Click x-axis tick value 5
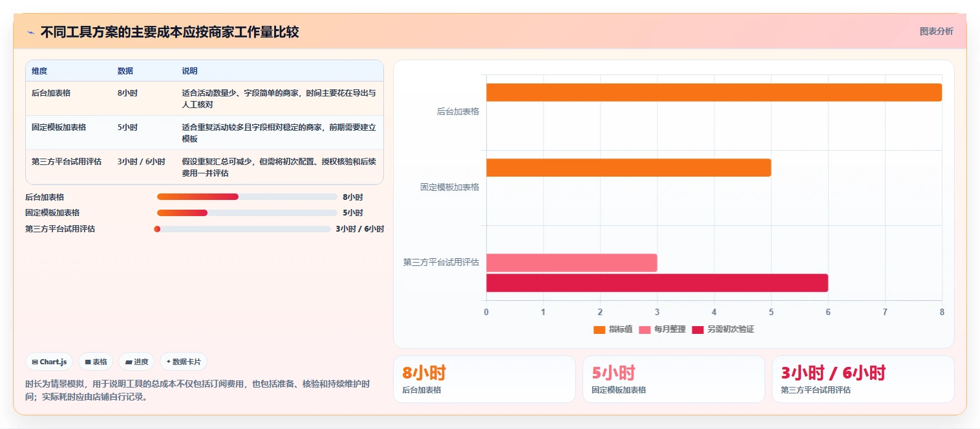 771,312
